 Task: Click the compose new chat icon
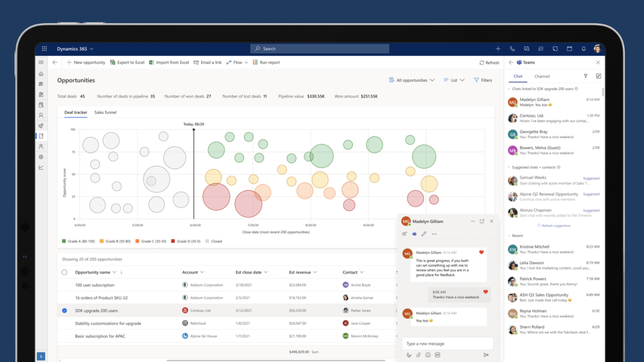(x=598, y=76)
